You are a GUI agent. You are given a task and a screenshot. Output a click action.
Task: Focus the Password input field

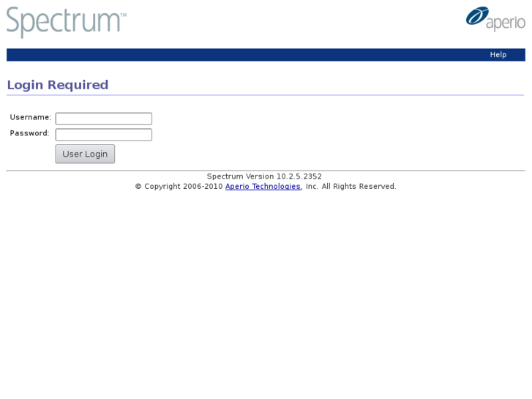tap(103, 135)
